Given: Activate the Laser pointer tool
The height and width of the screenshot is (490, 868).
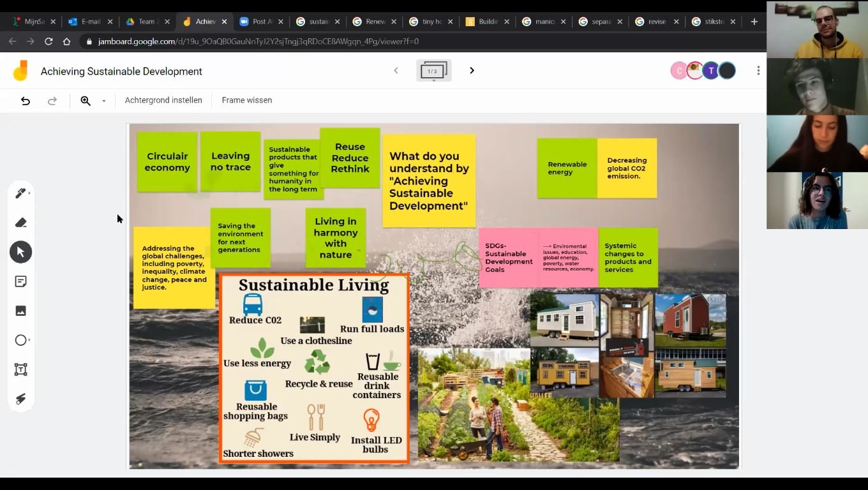Looking at the screenshot, I should (x=20, y=399).
